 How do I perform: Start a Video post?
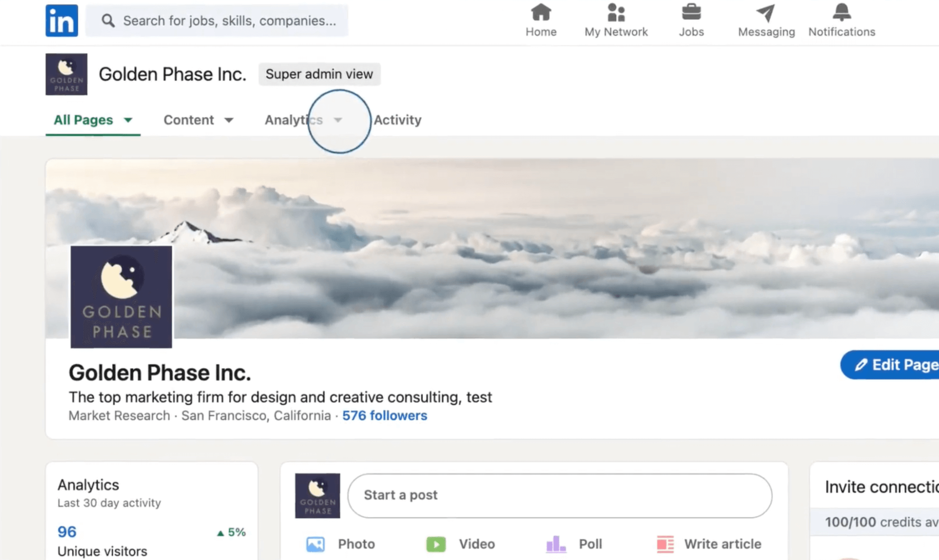click(x=461, y=544)
